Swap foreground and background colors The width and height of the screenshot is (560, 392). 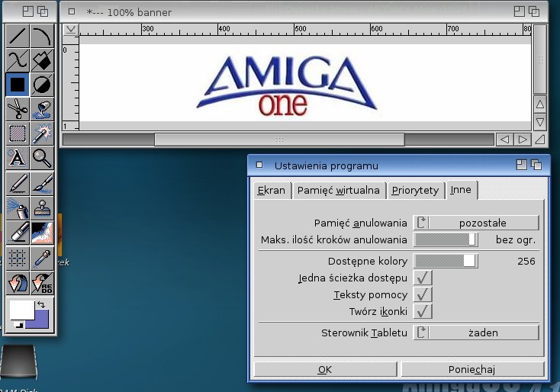[x=41, y=304]
